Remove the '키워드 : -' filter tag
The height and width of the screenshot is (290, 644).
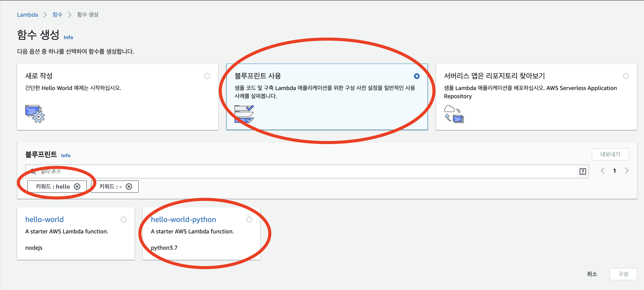click(129, 186)
